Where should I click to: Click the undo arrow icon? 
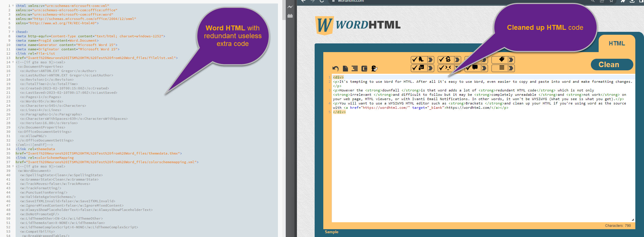pos(335,69)
